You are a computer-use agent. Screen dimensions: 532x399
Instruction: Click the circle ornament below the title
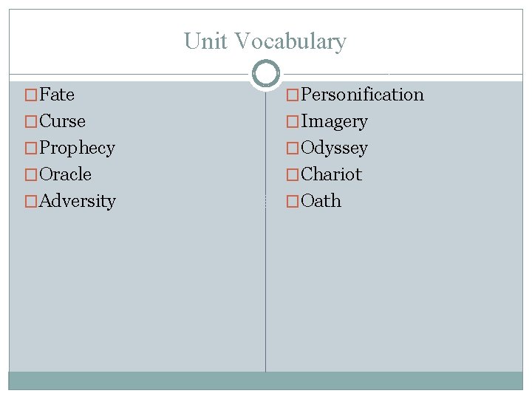(265, 74)
